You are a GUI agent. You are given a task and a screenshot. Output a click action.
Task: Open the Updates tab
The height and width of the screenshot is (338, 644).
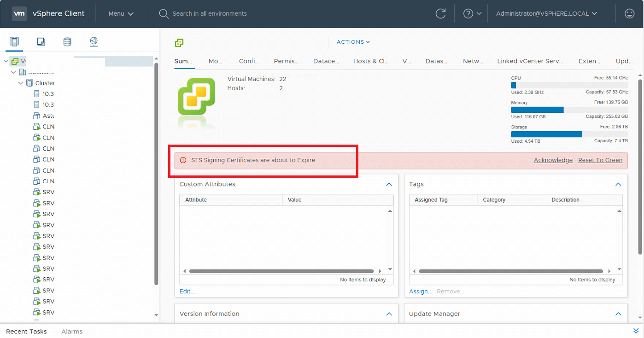pos(624,61)
